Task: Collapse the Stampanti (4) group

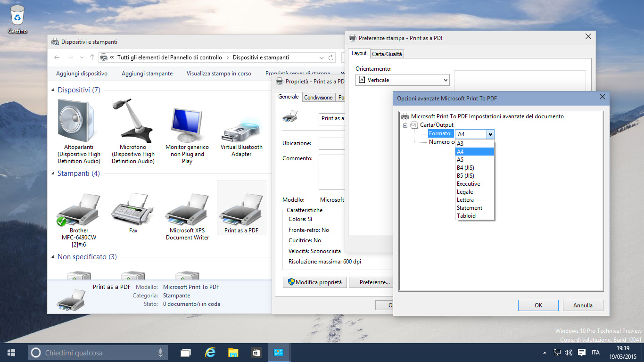Action: [53, 173]
